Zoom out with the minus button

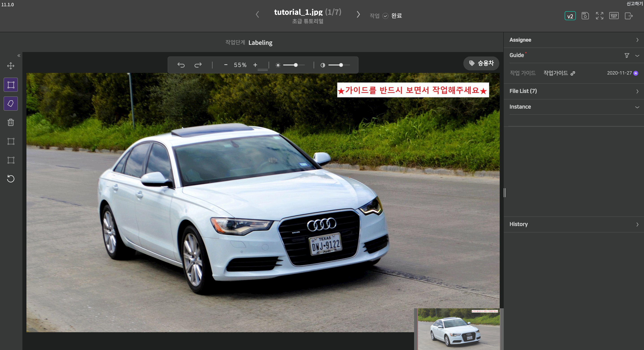[226, 65]
